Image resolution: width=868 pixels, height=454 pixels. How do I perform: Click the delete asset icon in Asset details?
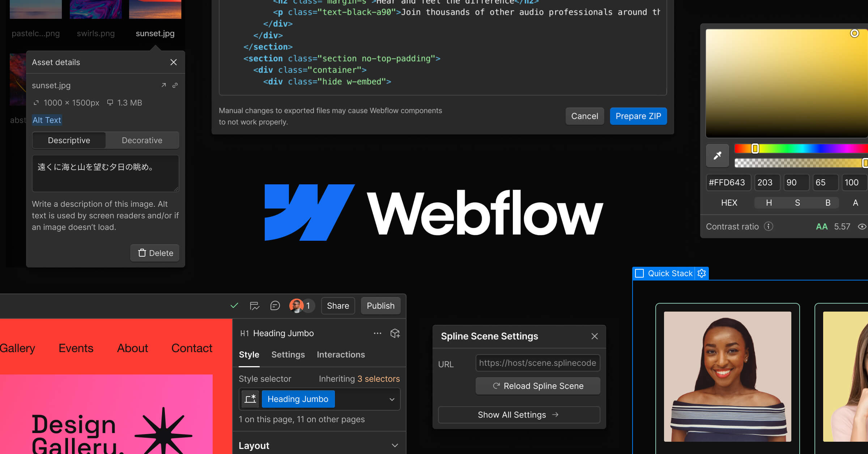tap(155, 253)
